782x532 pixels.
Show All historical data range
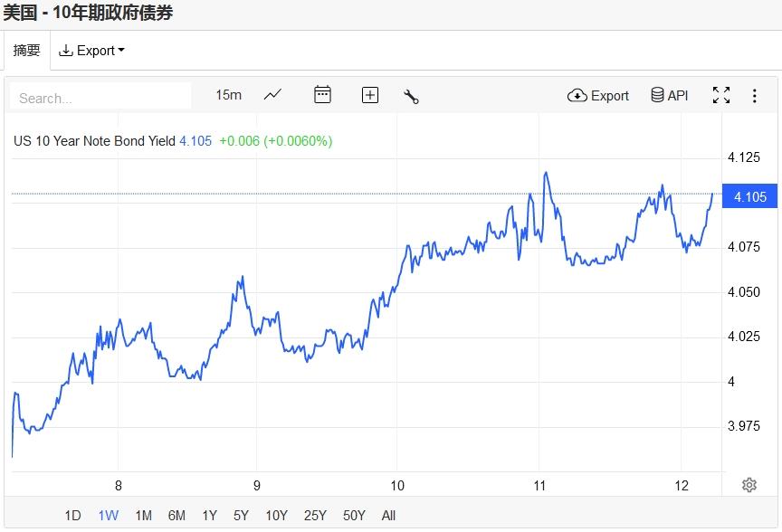click(388, 516)
